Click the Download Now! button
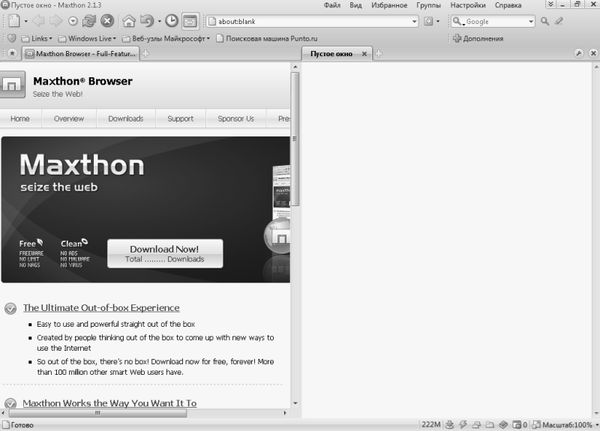600x431 pixels. pyautogui.click(x=165, y=253)
